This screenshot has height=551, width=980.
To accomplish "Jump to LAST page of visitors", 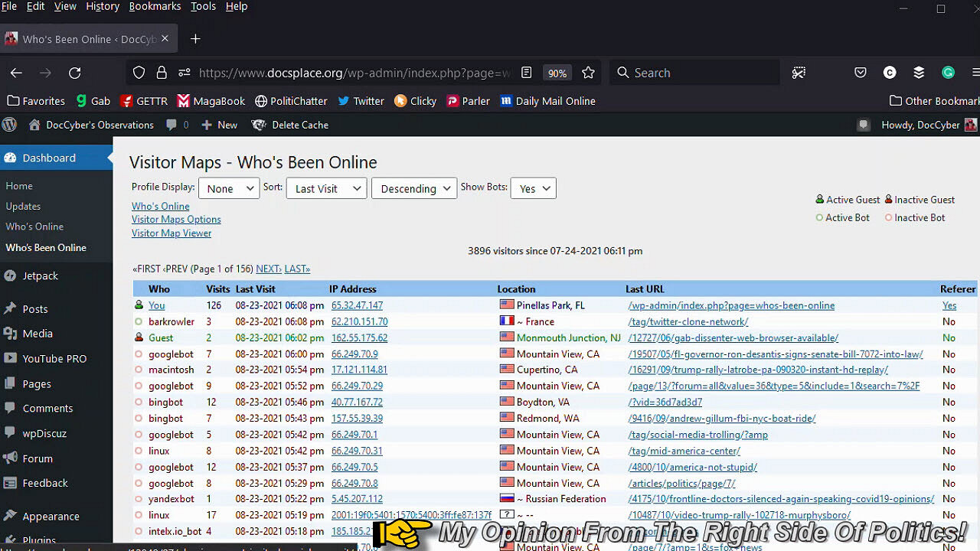I will [x=296, y=269].
